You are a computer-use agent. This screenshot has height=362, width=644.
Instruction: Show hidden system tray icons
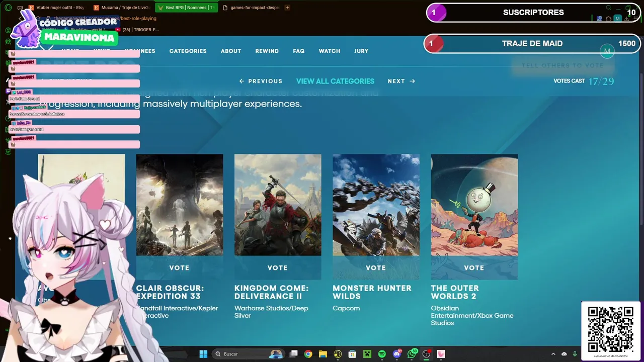(x=553, y=354)
